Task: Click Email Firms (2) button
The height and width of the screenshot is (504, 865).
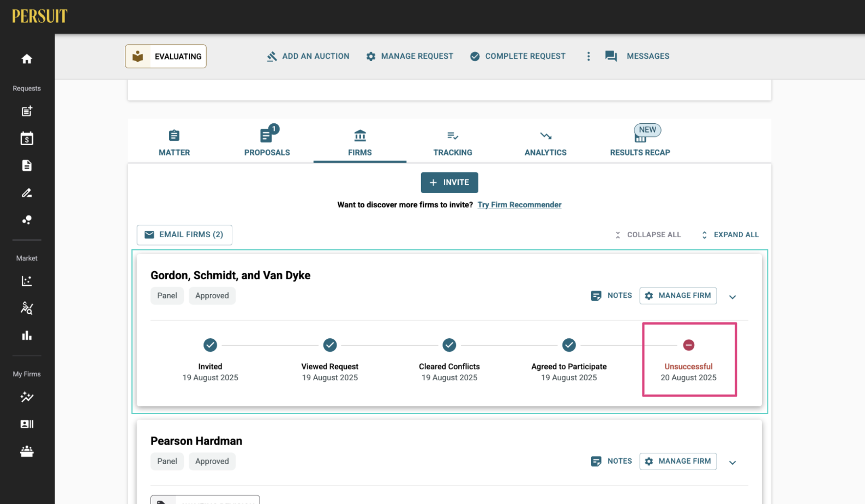Action: pyautogui.click(x=184, y=235)
